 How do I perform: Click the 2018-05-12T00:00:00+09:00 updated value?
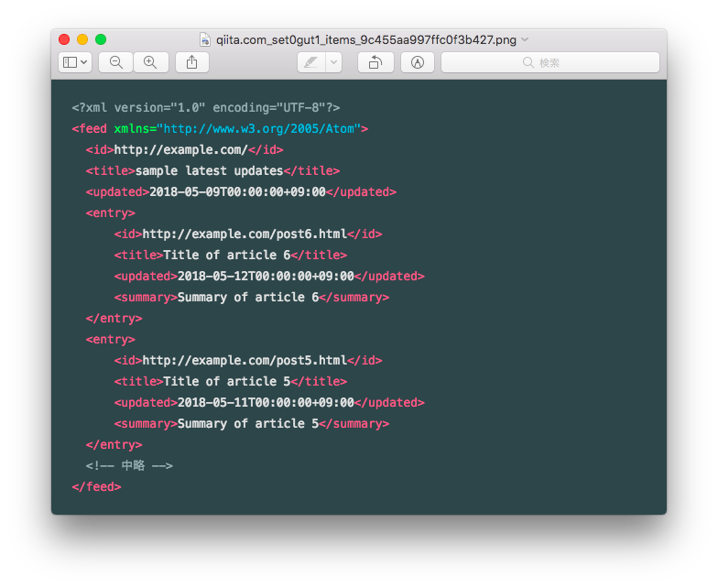[266, 277]
